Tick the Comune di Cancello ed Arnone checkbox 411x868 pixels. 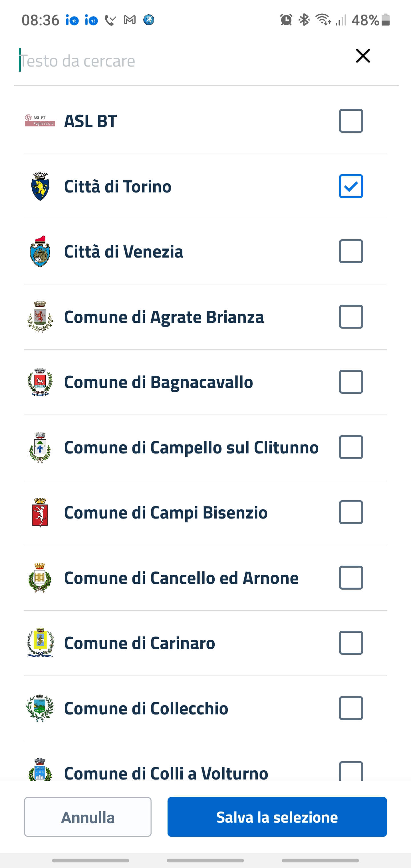click(351, 578)
